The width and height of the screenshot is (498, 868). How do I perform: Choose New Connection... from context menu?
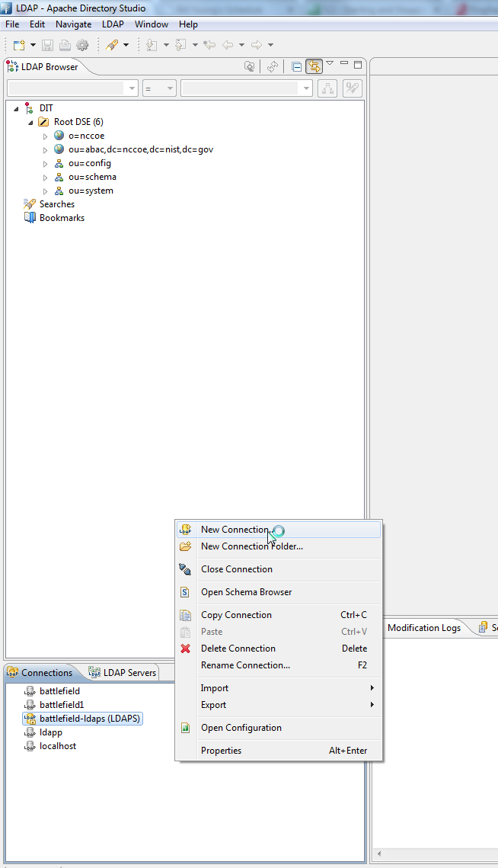pos(279,530)
